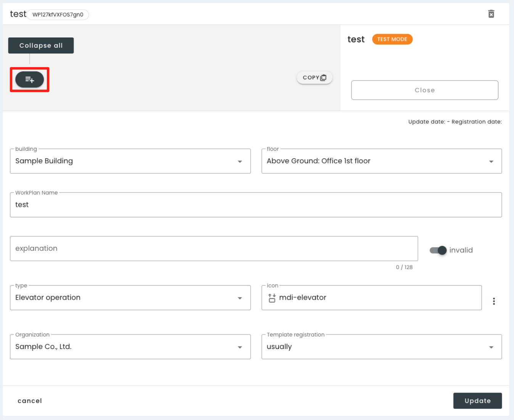Click the Close button
Viewport: 514px width, 420px height.
click(x=425, y=90)
